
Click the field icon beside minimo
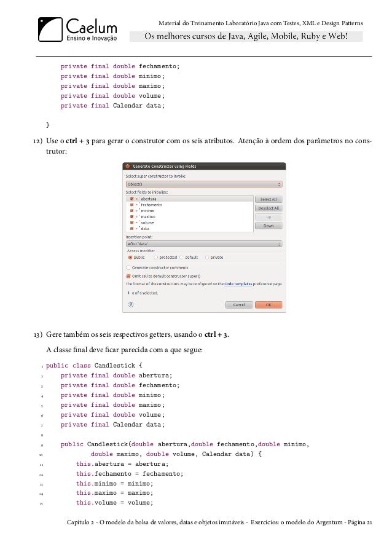(x=137, y=211)
